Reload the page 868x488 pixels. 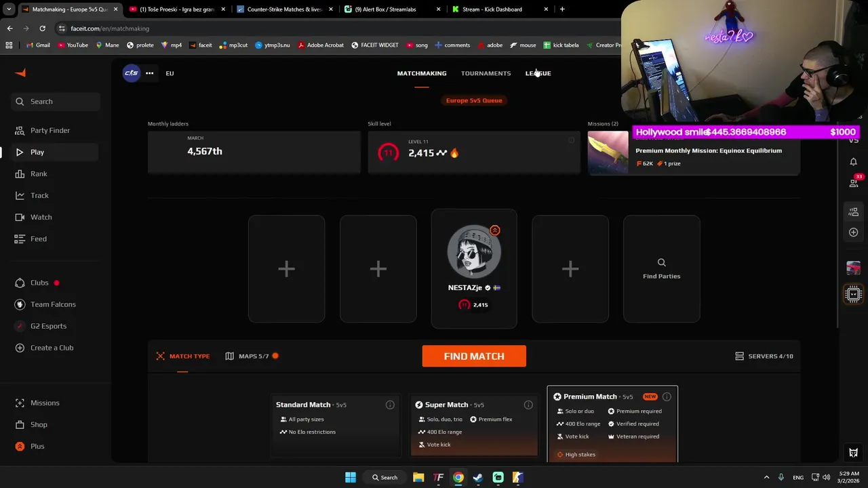[42, 28]
